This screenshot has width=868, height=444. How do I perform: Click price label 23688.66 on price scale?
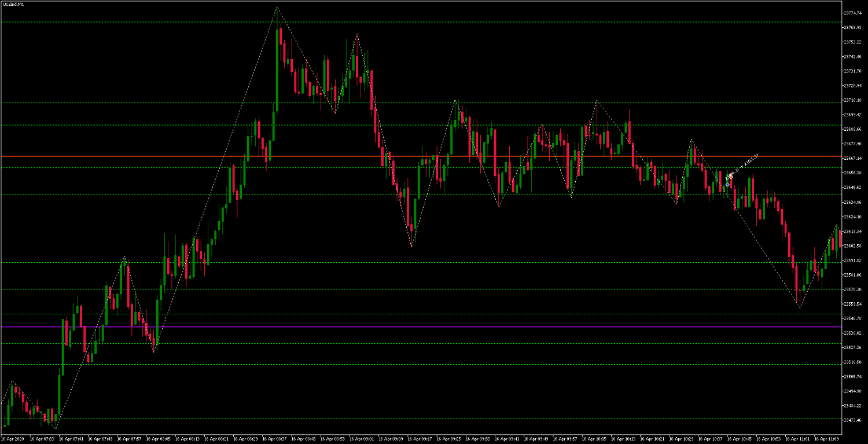click(853, 129)
